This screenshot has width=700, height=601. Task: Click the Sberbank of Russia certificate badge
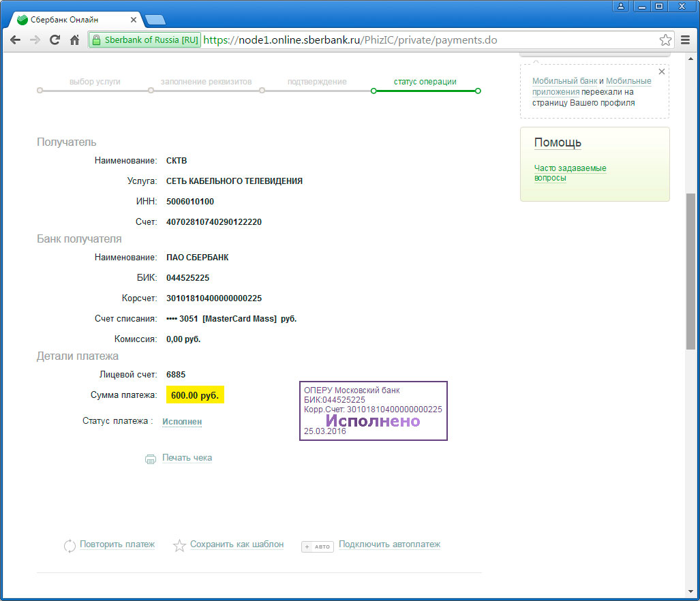144,40
